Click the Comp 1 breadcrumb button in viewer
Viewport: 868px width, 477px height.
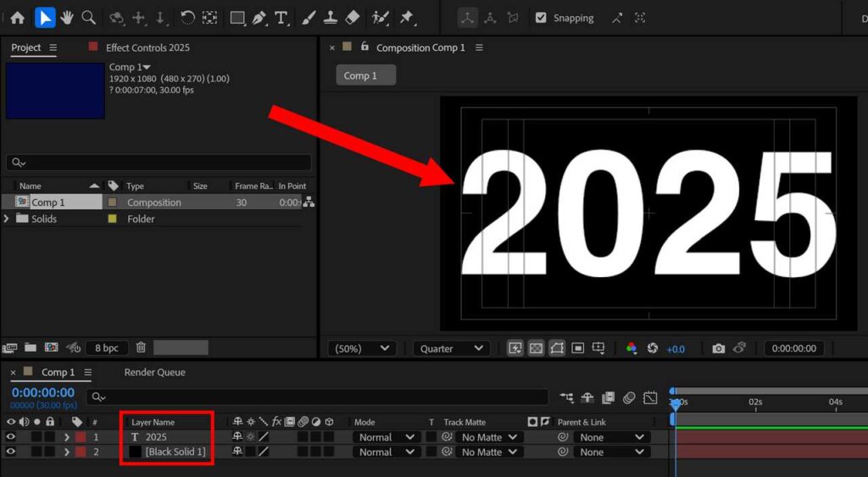[366, 75]
